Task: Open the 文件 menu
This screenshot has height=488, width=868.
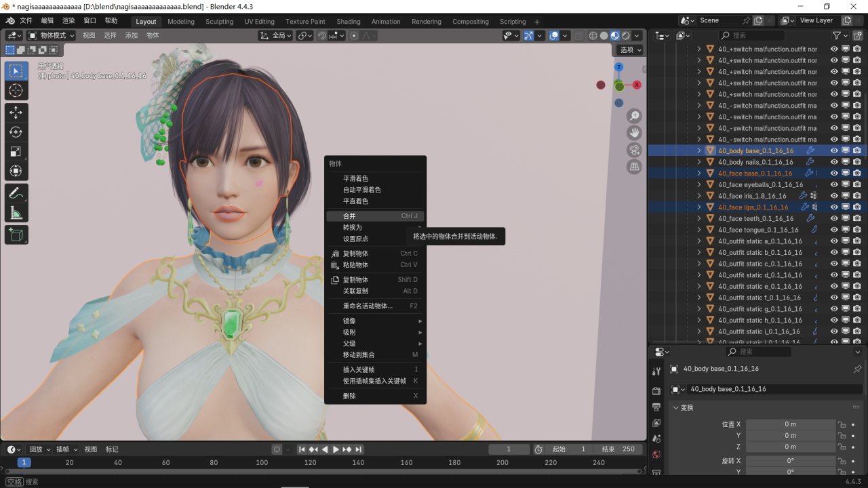Action: coord(26,21)
